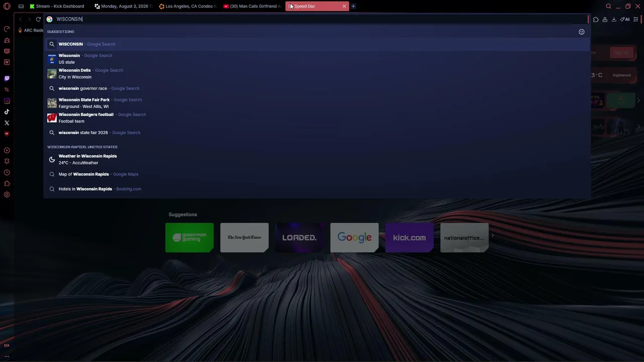This screenshot has height=362, width=644.
Task: Switch to the Man Calls Girlfriend YouTube tab
Action: coord(252,7)
